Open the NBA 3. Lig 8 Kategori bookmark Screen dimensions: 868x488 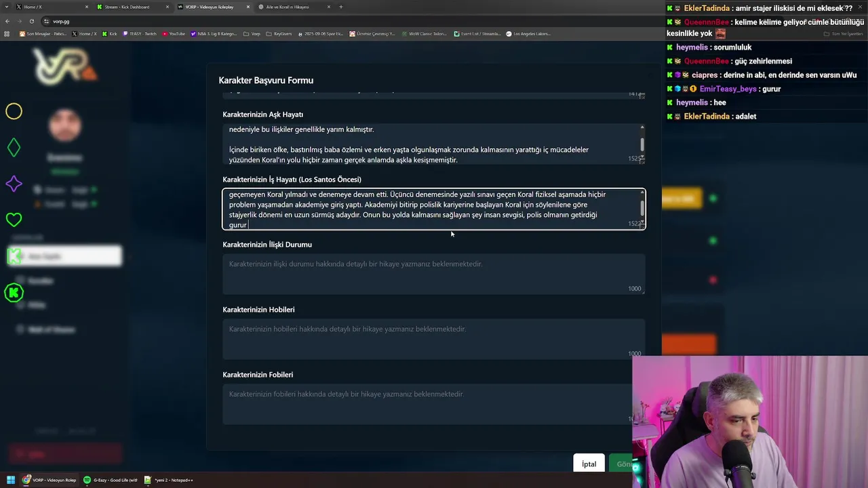pos(214,33)
